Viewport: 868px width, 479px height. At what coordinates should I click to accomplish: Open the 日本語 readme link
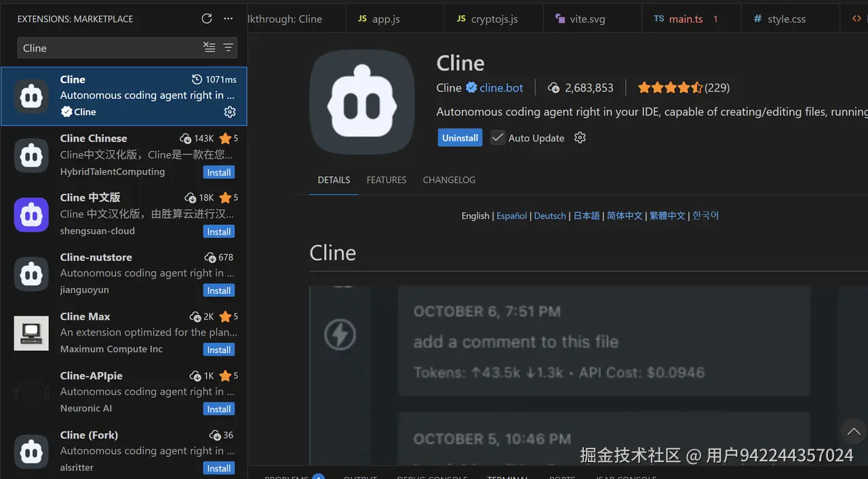tap(587, 215)
